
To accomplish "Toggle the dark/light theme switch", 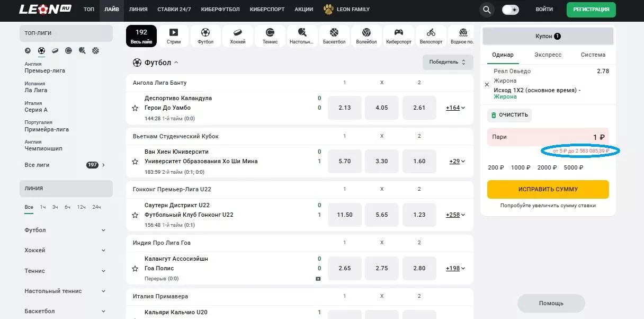I will click(511, 10).
